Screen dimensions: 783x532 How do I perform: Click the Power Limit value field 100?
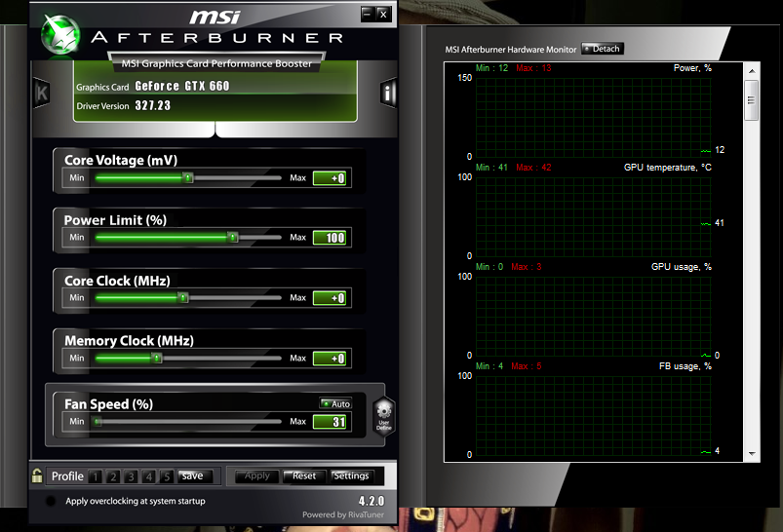[x=329, y=238]
